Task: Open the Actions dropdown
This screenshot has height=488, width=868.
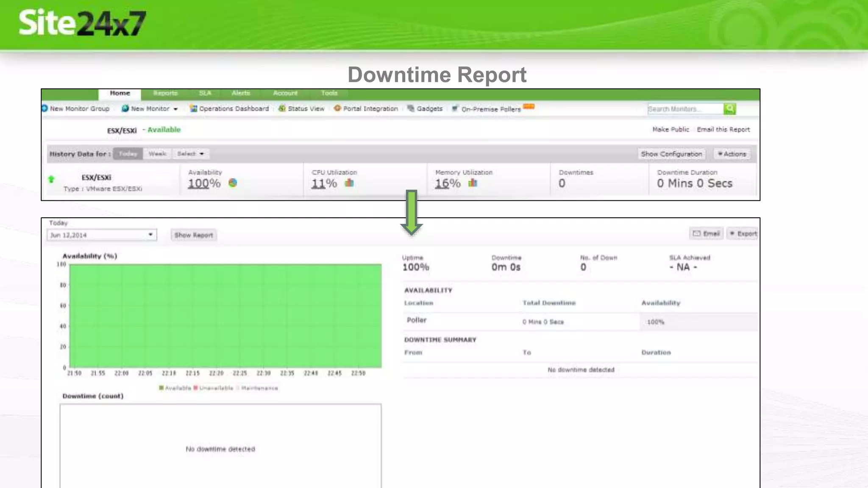Action: (732, 154)
